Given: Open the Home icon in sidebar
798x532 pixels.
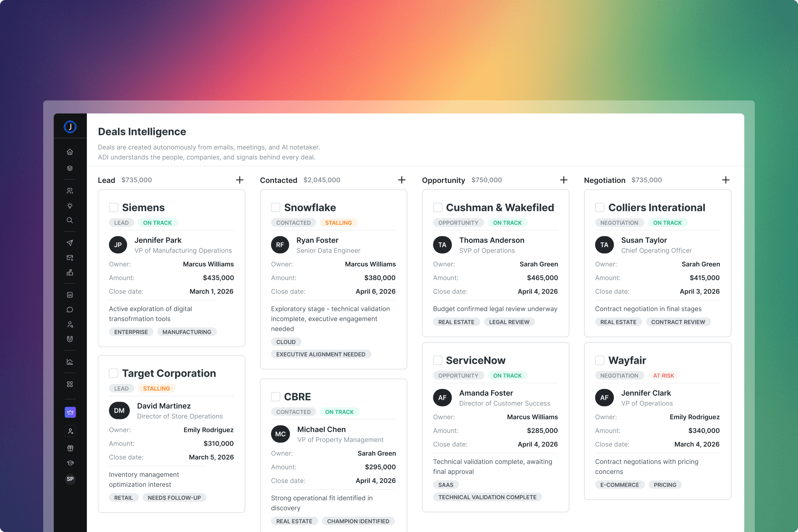Looking at the screenshot, I should coord(70,152).
